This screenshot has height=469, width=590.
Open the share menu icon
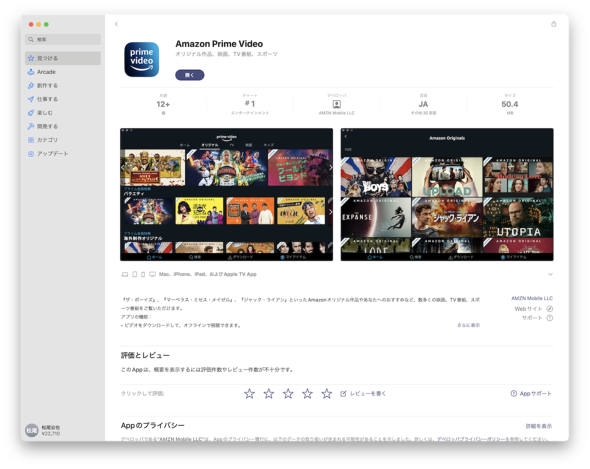coord(554,24)
